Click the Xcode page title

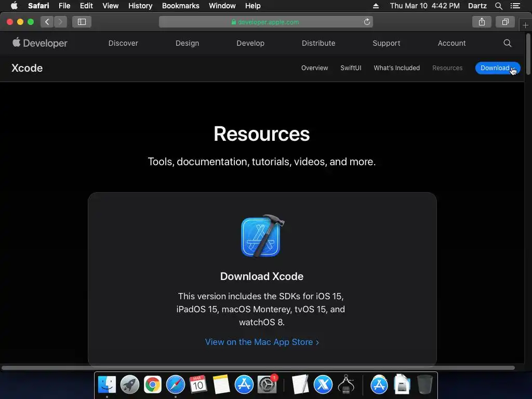click(27, 68)
